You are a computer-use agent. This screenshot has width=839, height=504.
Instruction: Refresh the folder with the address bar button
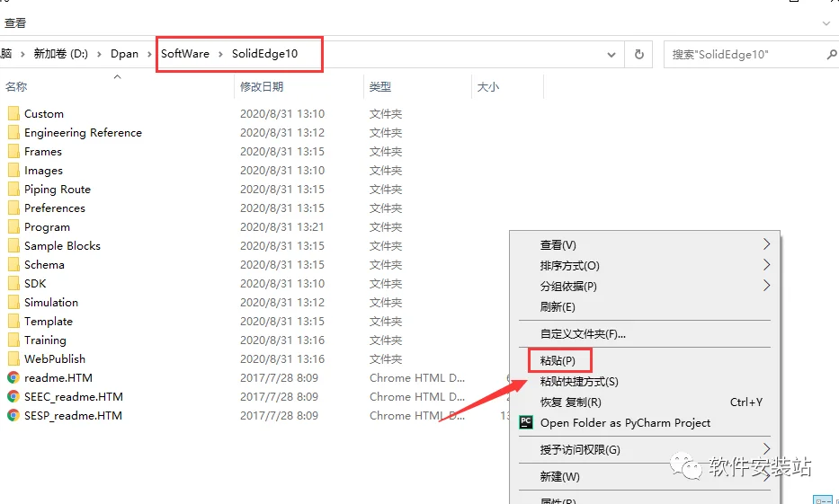coord(638,54)
